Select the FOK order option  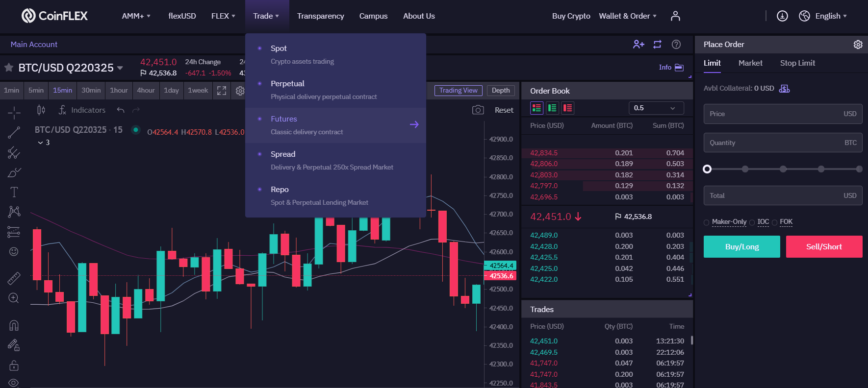(775, 222)
